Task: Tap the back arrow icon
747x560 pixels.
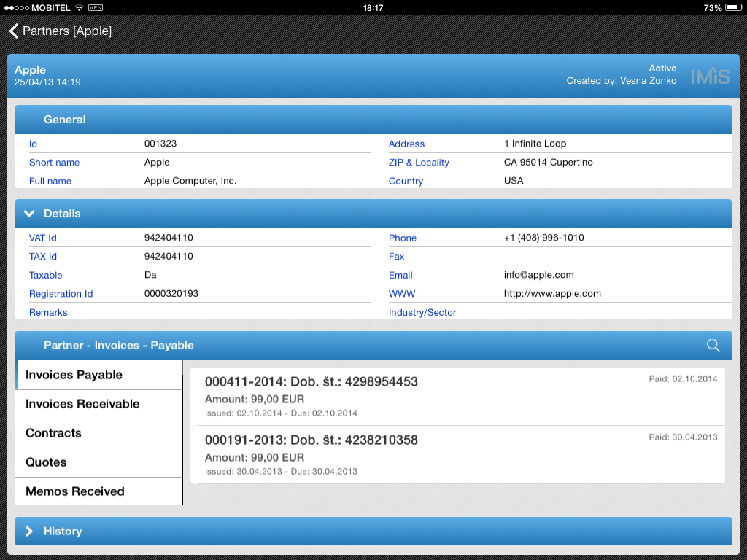Action: pyautogui.click(x=14, y=31)
